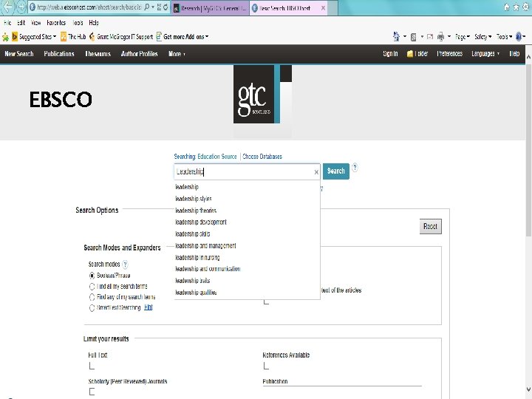The width and height of the screenshot is (532, 399).
Task: Choose suggestion leadership qualities
Action: point(196,293)
